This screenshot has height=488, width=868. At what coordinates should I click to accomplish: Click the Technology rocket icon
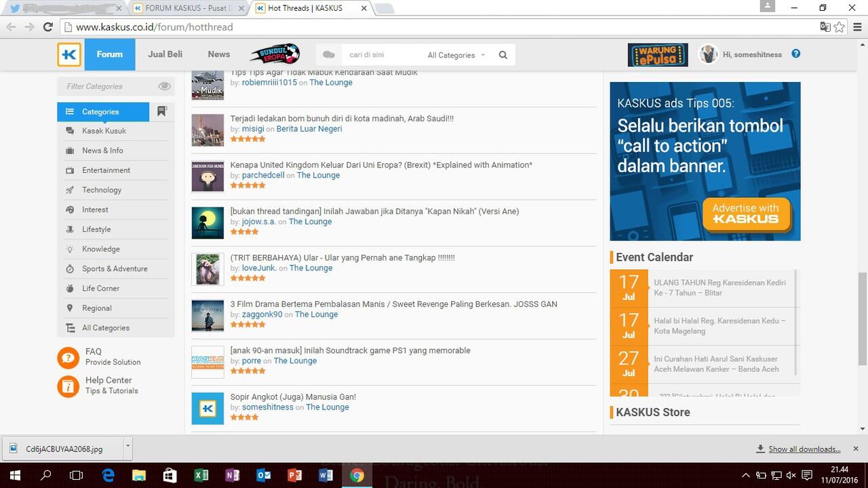(x=70, y=190)
